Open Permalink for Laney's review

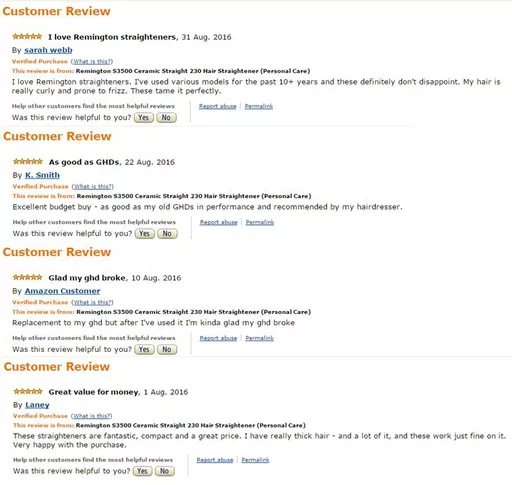[x=255, y=460]
